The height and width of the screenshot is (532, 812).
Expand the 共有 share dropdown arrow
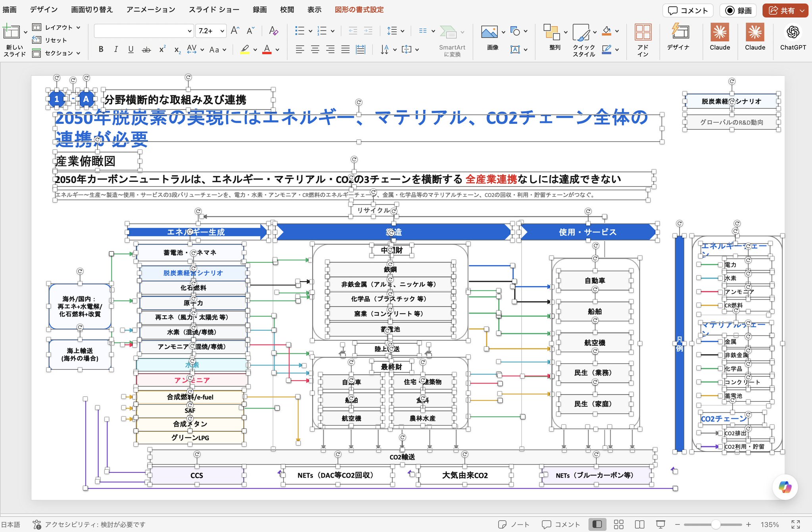click(x=802, y=11)
